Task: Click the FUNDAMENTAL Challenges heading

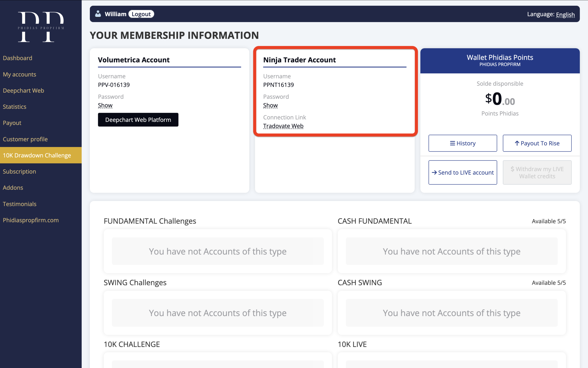Action: [x=150, y=221]
